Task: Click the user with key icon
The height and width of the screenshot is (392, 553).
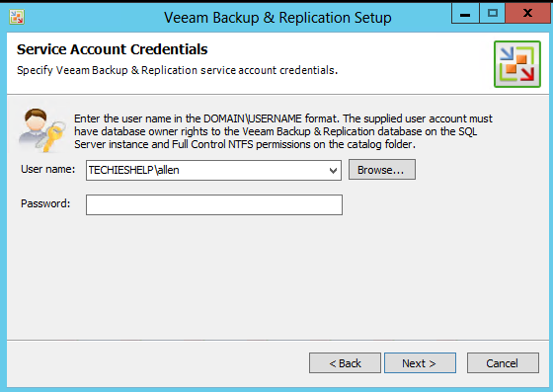Action: tap(41, 130)
